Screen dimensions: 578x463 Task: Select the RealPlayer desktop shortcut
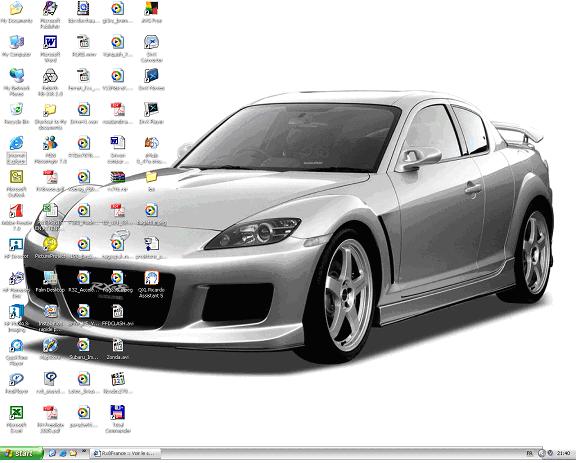pos(16,380)
